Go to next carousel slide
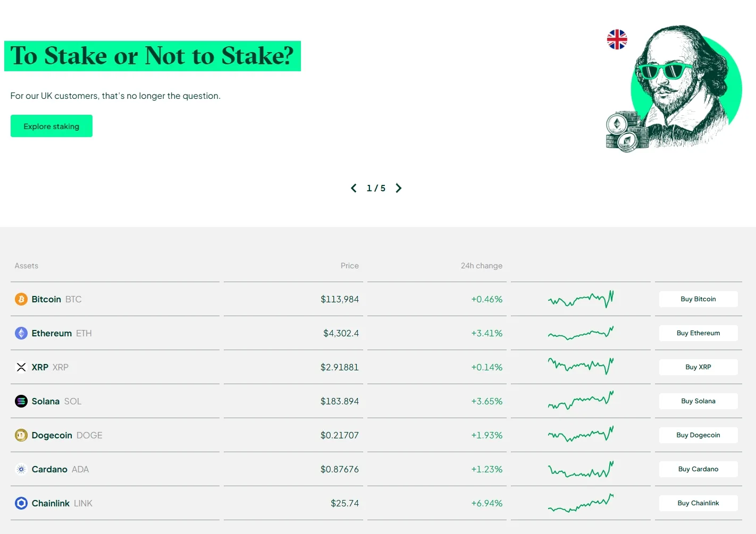 tap(399, 188)
